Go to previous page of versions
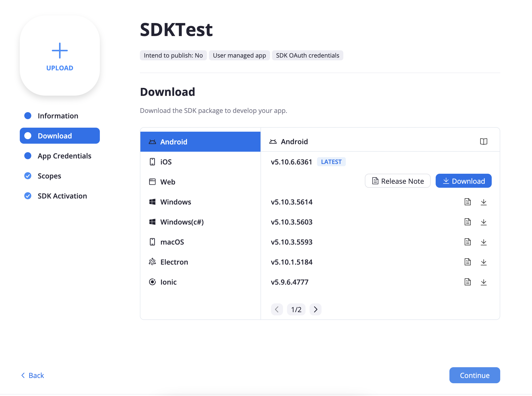 (277, 309)
